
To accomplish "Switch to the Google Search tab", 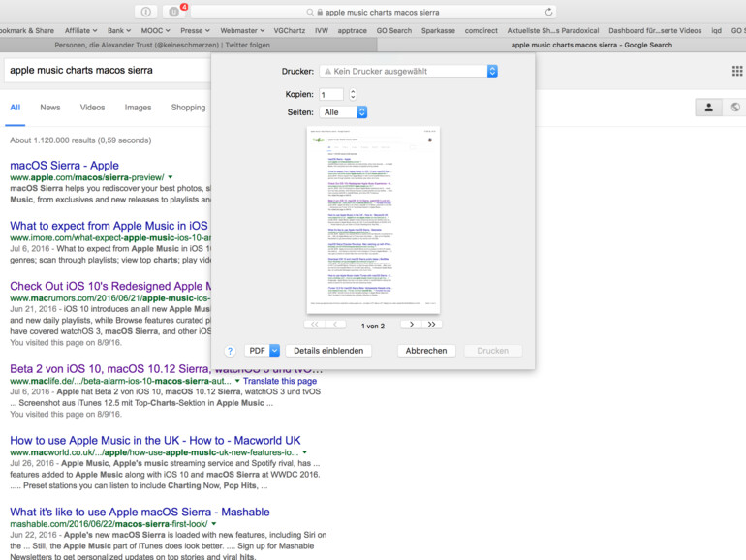I will tap(561, 45).
